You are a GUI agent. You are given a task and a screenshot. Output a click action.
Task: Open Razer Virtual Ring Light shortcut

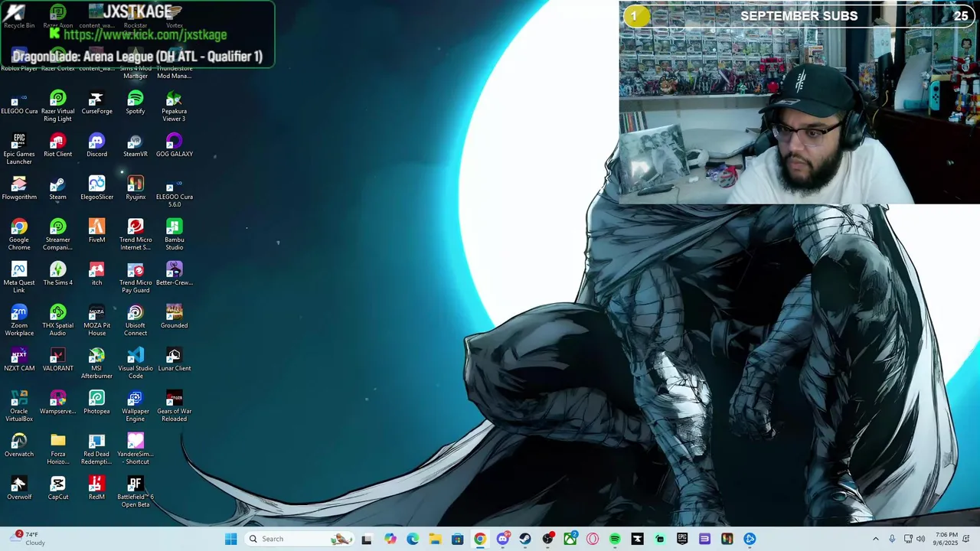(57, 106)
